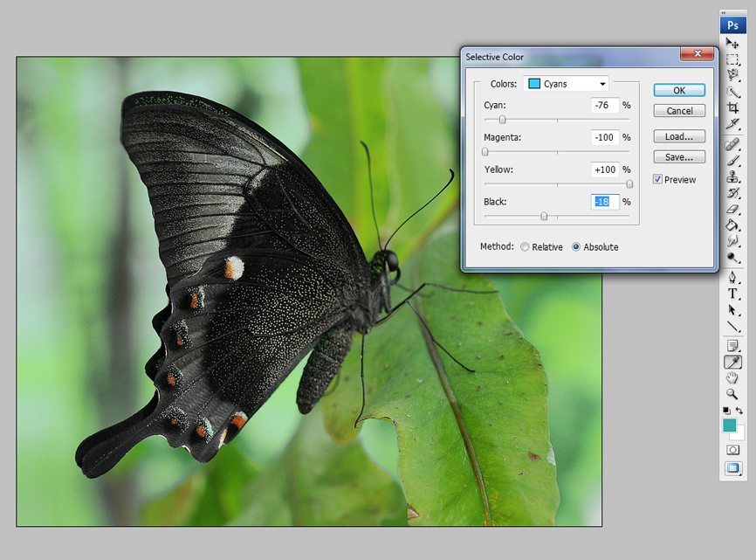Switch to the Hand tool

point(732,377)
